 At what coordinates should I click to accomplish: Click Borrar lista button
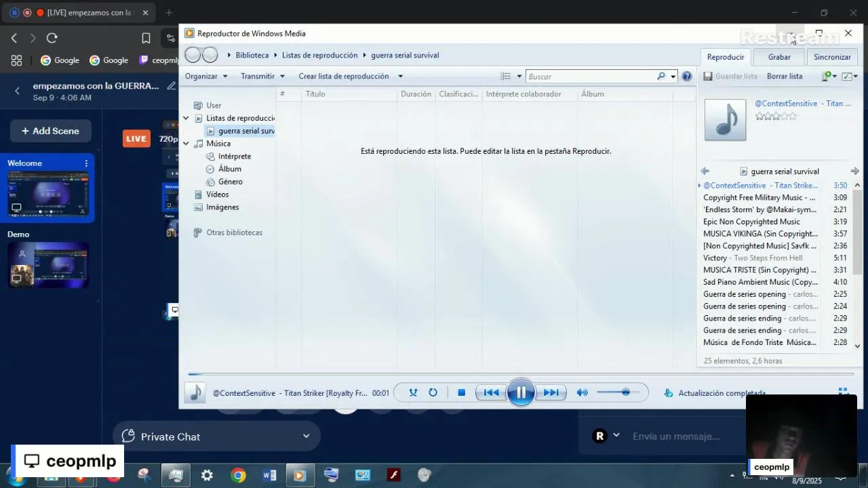785,76
